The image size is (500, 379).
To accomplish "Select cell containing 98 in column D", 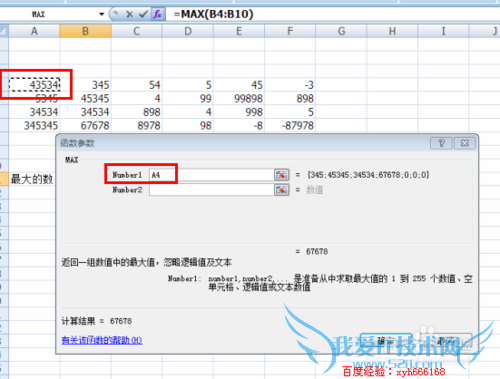I will tap(188, 126).
